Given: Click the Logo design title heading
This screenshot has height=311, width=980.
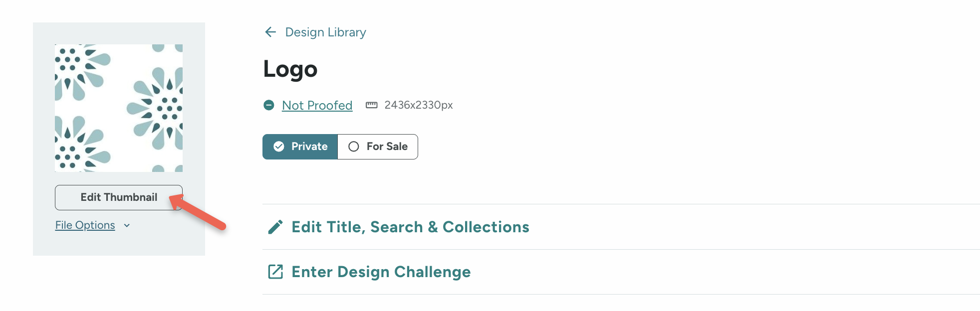Looking at the screenshot, I should point(290,69).
